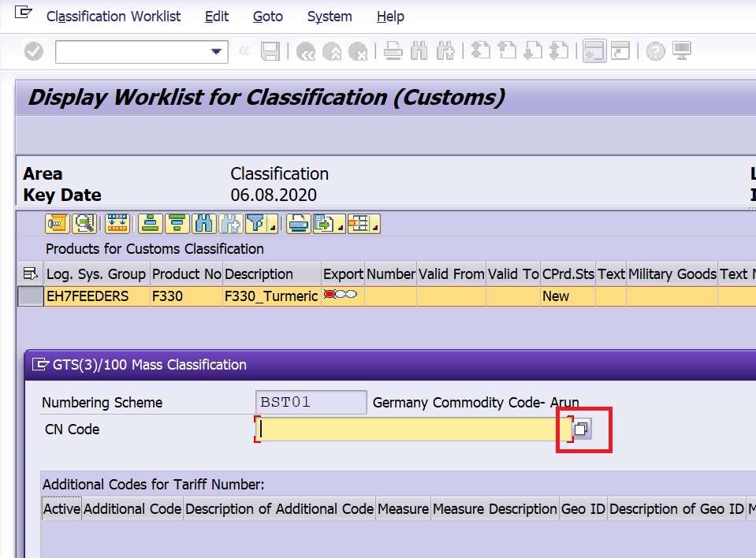Open the Help menu
756x558 pixels.
click(390, 17)
